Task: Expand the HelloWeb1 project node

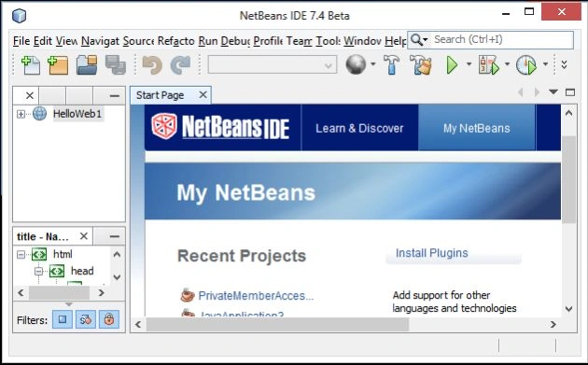Action: 21,114
